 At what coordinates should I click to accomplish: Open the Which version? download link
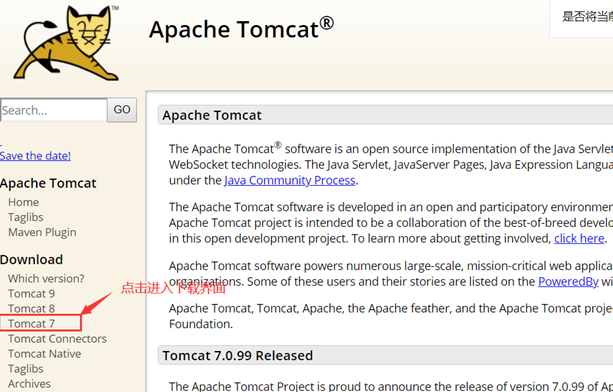tap(46, 279)
